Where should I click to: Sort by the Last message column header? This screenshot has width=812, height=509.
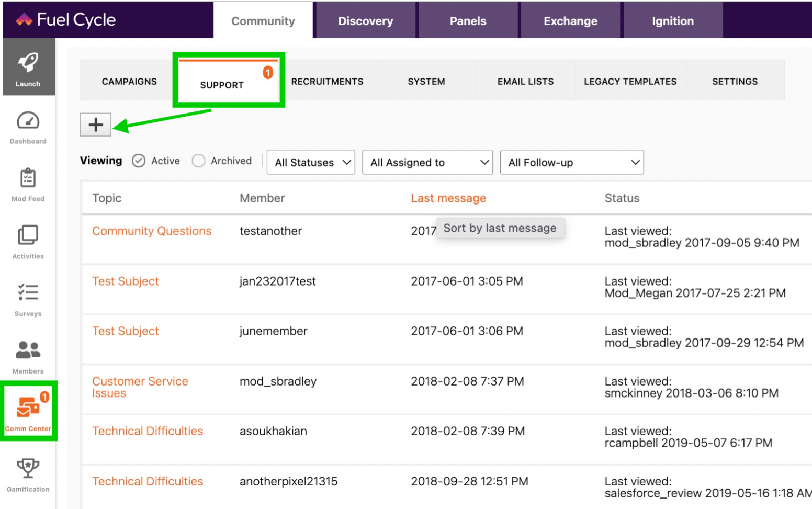448,198
